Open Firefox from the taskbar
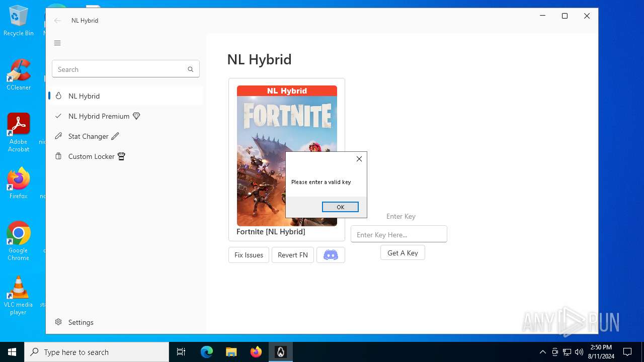This screenshot has width=644, height=362. [x=256, y=352]
